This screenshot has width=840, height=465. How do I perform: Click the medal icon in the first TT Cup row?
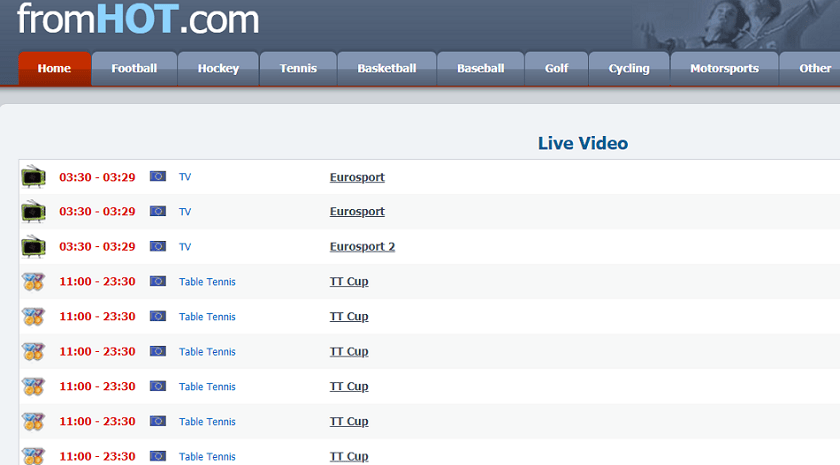33,282
